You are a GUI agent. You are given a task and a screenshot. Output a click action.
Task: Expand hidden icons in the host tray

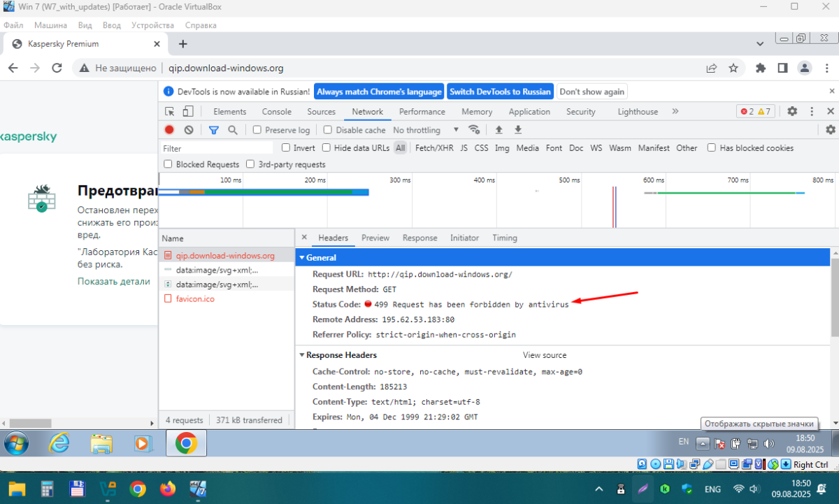[x=598, y=489]
